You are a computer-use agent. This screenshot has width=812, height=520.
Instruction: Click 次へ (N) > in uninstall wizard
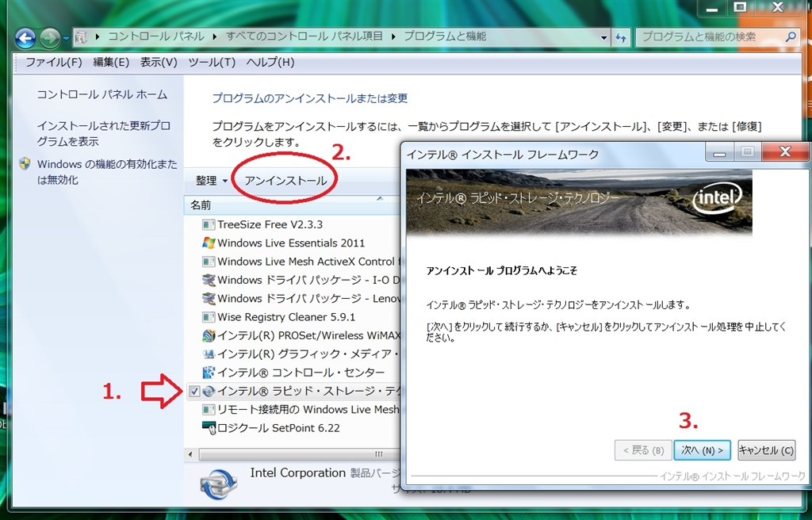[x=703, y=450]
